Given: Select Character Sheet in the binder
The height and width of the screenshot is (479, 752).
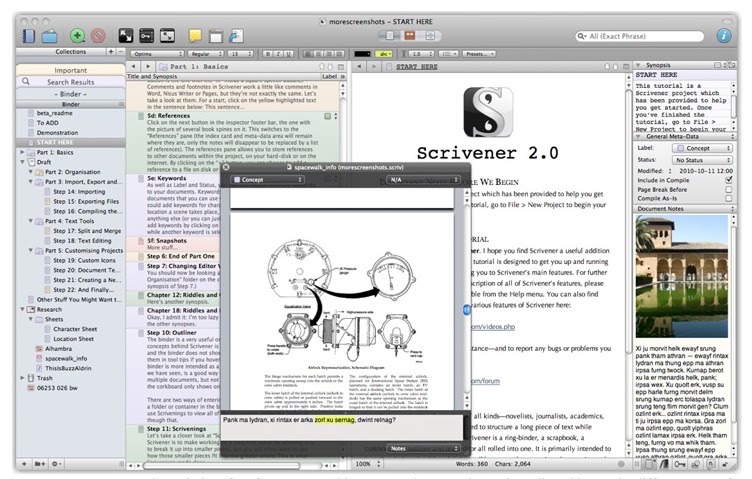Looking at the screenshot, I should (75, 329).
